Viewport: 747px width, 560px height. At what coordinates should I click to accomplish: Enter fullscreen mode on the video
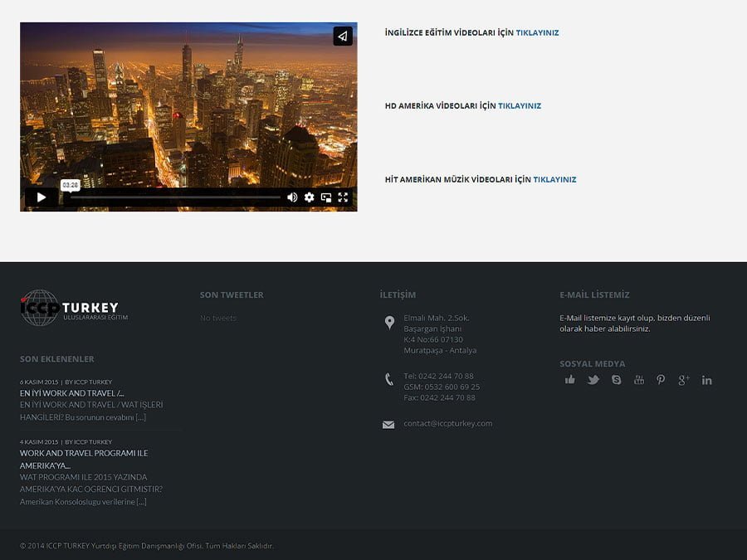[343, 197]
